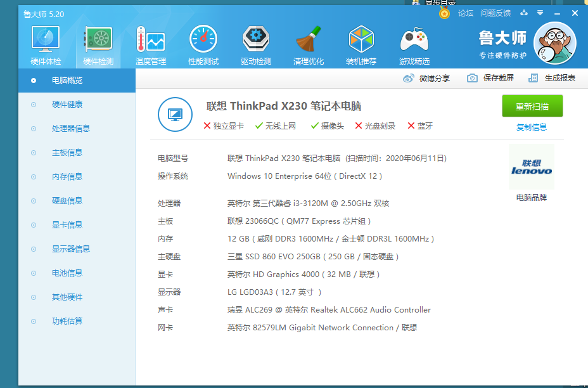Viewport: 588px width, 388px height.
Task: Click the camera icon to save screenshot
Action: (472, 78)
